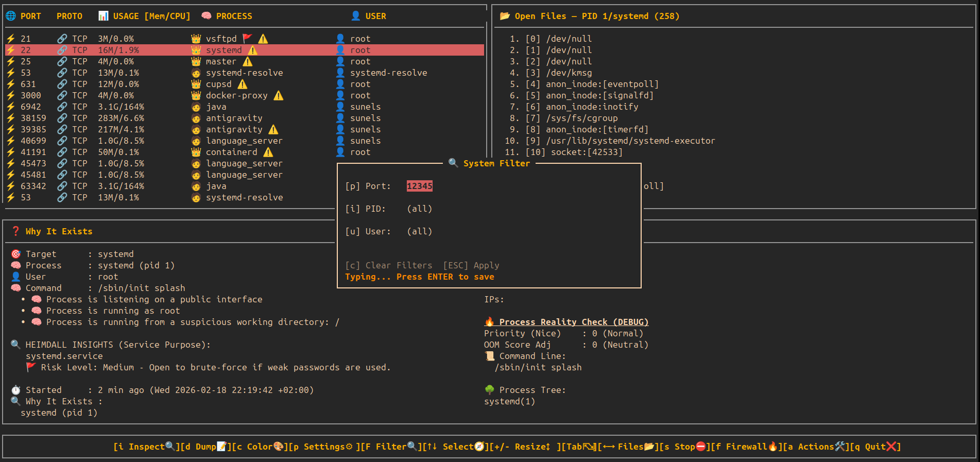Click the fire icon by Process Reality Check
This screenshot has width=980, height=462.
[x=489, y=322]
